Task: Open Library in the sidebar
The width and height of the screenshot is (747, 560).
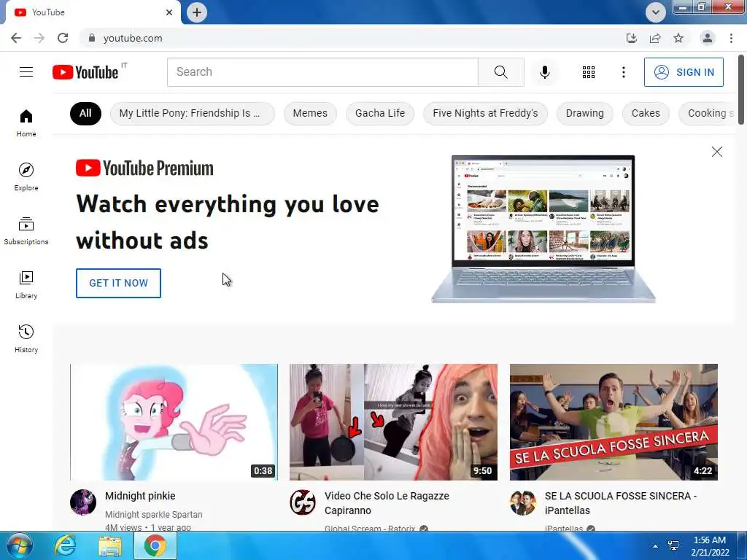Action: [x=26, y=285]
